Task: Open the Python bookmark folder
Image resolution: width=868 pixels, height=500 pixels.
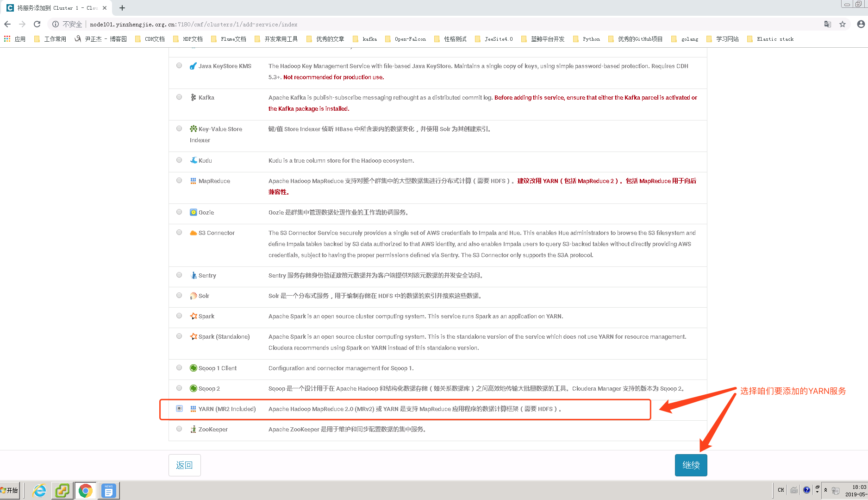Action: tap(587, 39)
